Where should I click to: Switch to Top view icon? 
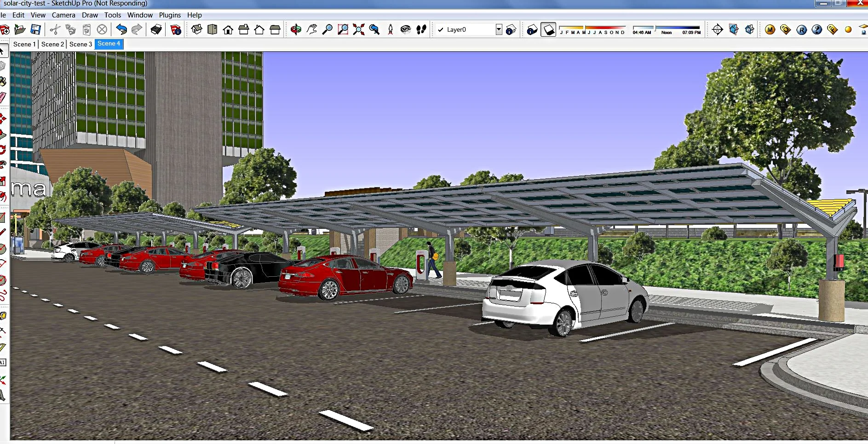coord(213,30)
